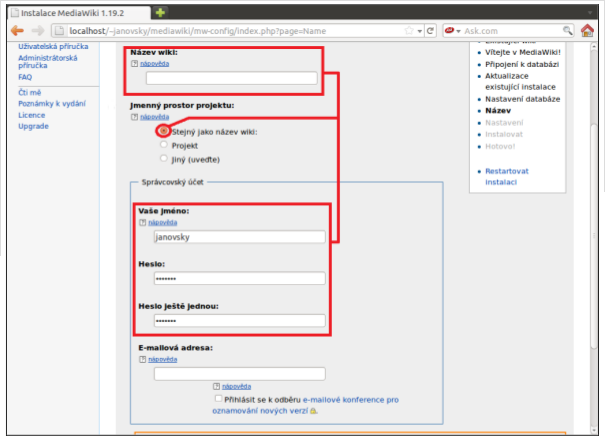Open the browser home page icon
The height and width of the screenshot is (443, 607).
coord(587,31)
